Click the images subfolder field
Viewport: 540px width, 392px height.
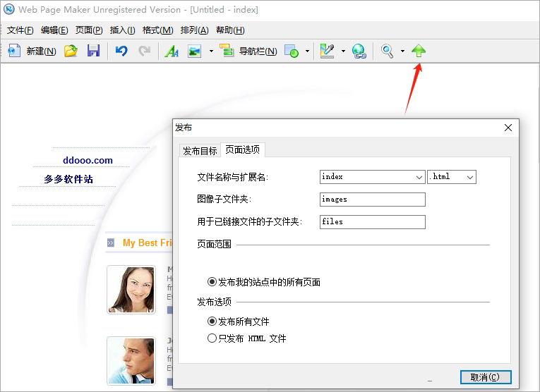372,200
